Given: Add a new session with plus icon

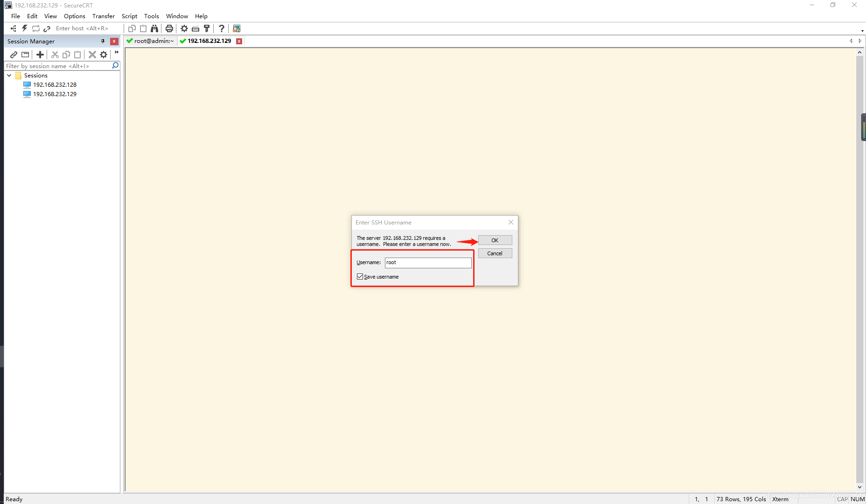Looking at the screenshot, I should pyautogui.click(x=40, y=55).
